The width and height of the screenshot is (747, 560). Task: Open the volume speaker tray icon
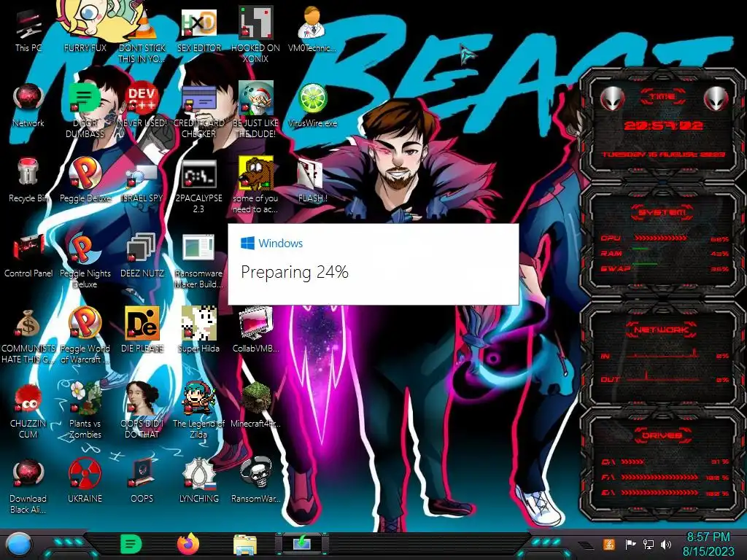(x=665, y=544)
